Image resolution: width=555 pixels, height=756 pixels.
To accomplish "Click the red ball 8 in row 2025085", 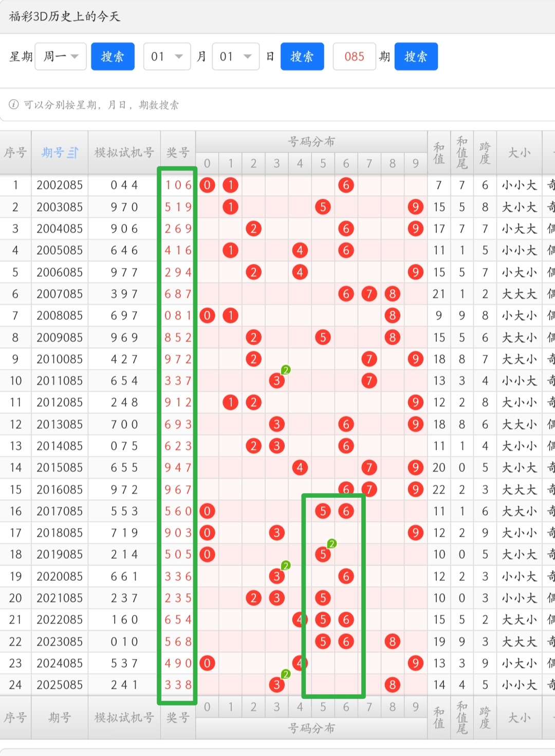I will (x=392, y=685).
